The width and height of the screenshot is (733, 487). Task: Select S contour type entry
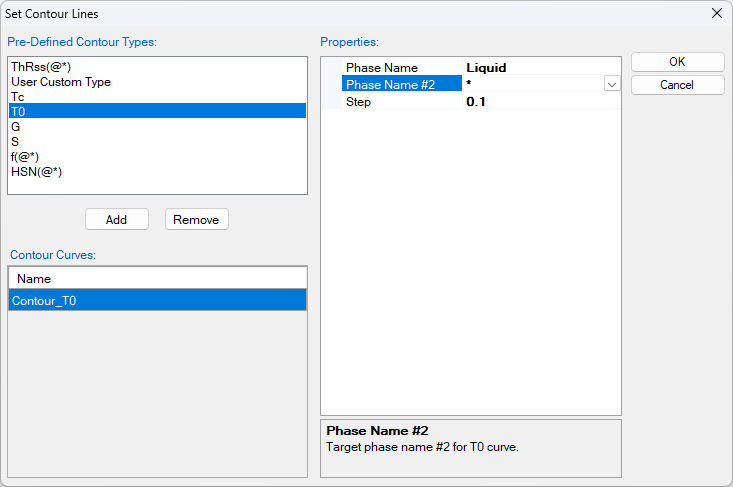coord(16,142)
